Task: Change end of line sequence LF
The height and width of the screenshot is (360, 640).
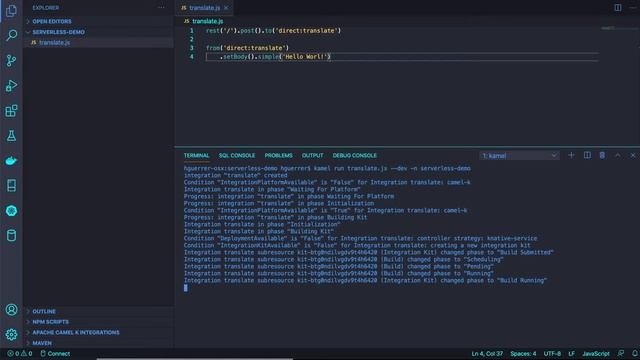Action: pos(571,353)
